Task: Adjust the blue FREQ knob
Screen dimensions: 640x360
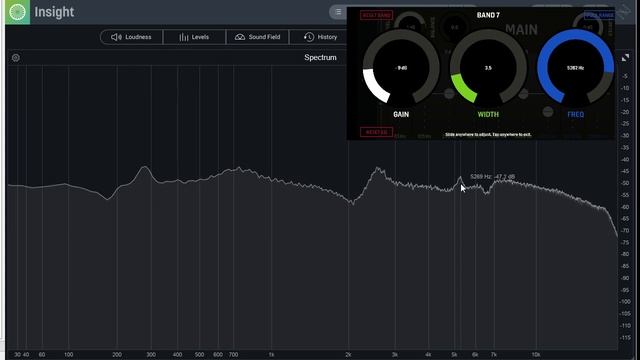Action: pyautogui.click(x=576, y=68)
